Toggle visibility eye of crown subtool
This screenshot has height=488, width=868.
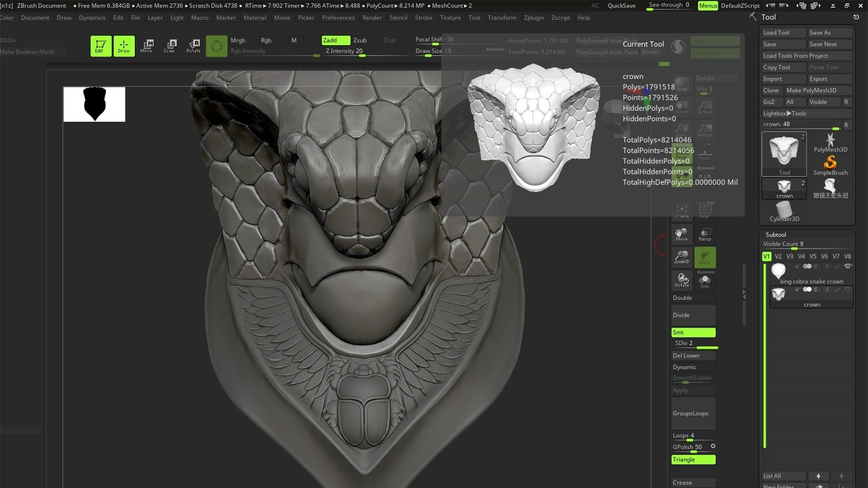848,289
